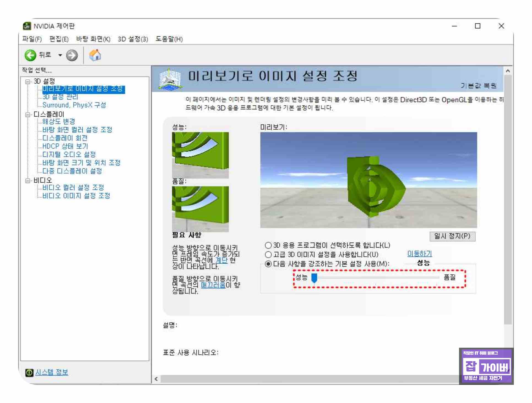This screenshot has width=532, height=403.
Task: Open the 3D 설정(3) menu
Action: pyautogui.click(x=133, y=39)
